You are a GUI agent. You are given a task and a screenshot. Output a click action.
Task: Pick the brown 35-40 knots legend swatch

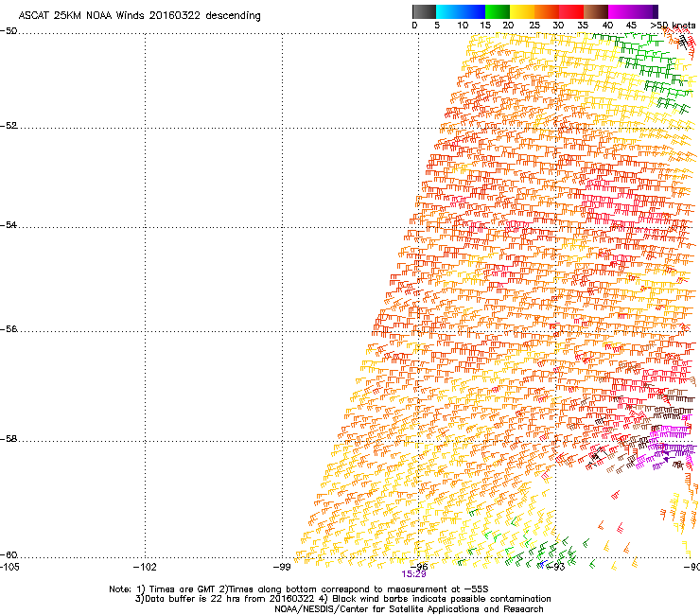pyautogui.click(x=596, y=11)
